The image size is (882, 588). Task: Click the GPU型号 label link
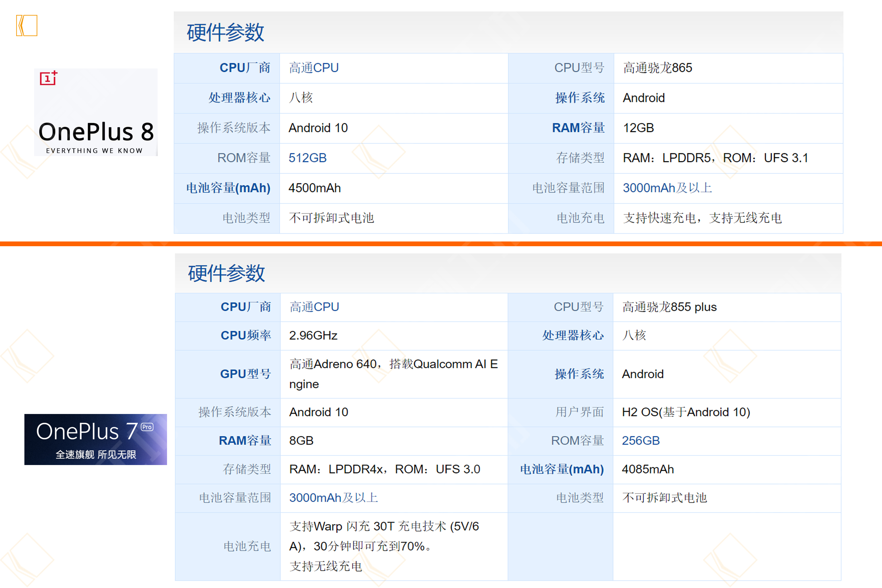[x=245, y=374]
